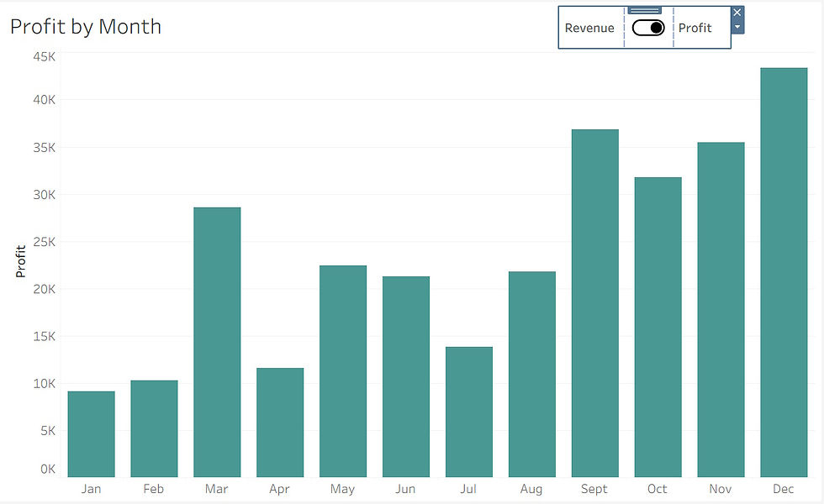Select the Jun bar
Image resolution: width=824 pixels, height=504 pixels.
click(406, 377)
